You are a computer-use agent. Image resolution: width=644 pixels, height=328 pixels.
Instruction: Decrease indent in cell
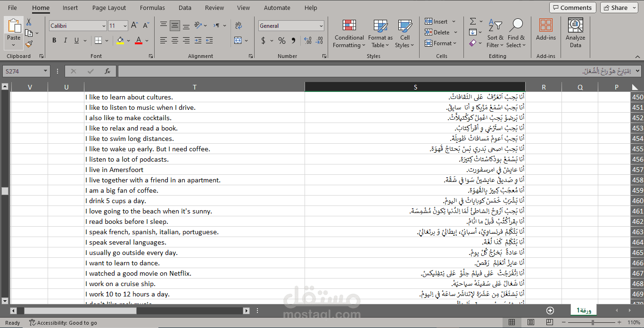point(198,41)
